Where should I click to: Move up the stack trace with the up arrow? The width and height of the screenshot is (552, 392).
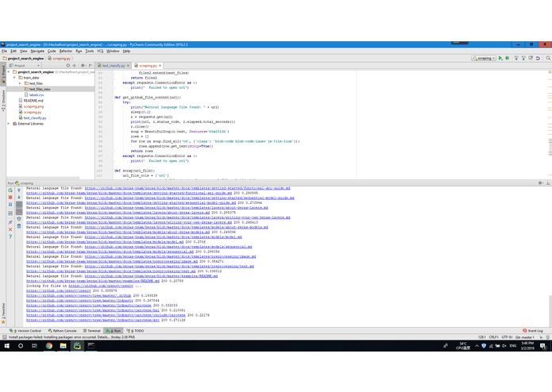pyautogui.click(x=19, y=190)
